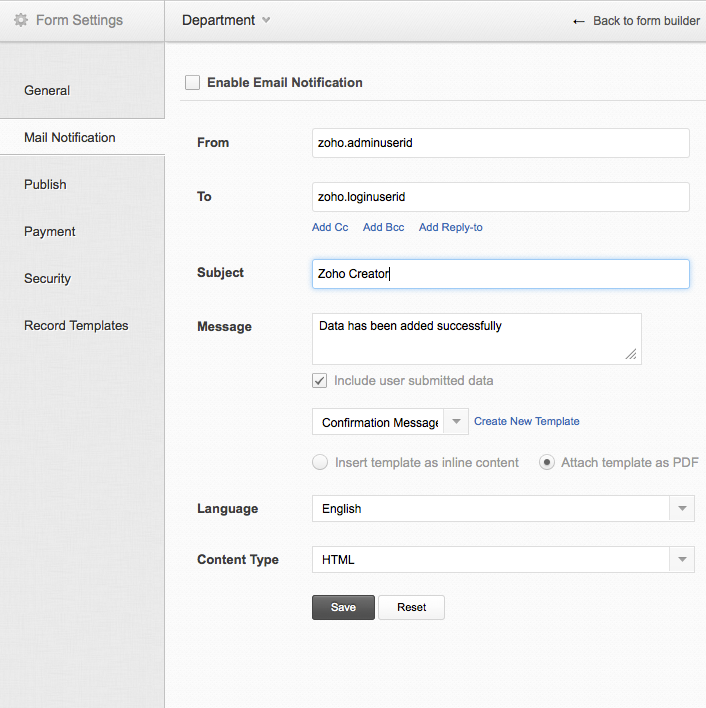Image resolution: width=706 pixels, height=708 pixels.
Task: Click into the Subject input field
Action: (500, 274)
